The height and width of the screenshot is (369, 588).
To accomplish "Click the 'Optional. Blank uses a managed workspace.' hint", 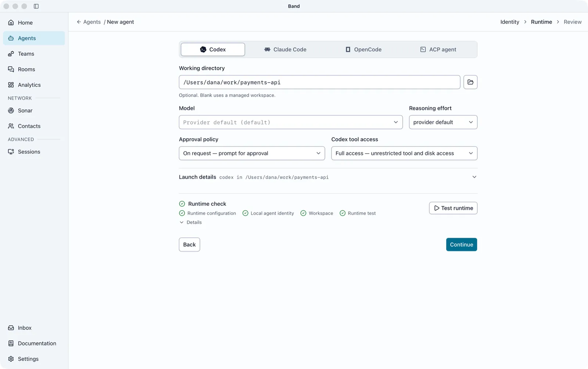I will [x=227, y=95].
